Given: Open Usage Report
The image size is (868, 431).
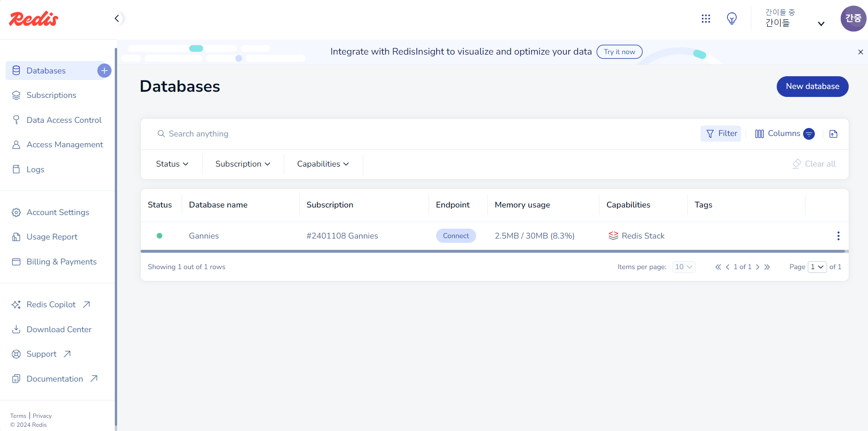Looking at the screenshot, I should [x=52, y=237].
